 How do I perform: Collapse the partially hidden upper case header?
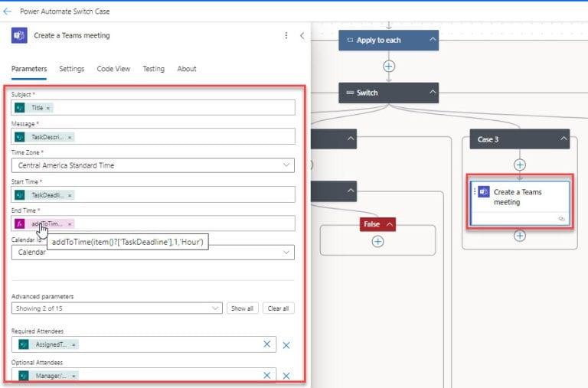pyautogui.click(x=351, y=139)
